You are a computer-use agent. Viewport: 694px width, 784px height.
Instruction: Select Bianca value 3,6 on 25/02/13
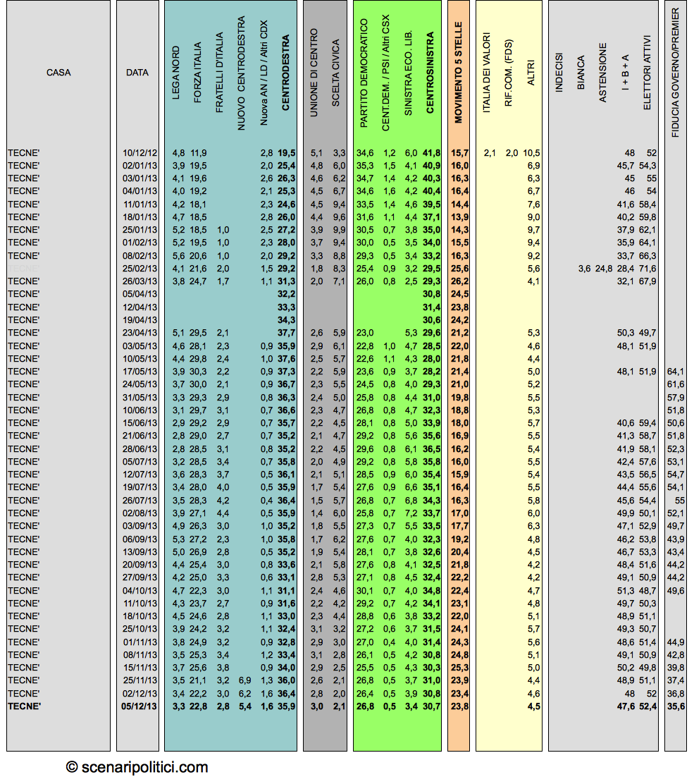coord(585,269)
